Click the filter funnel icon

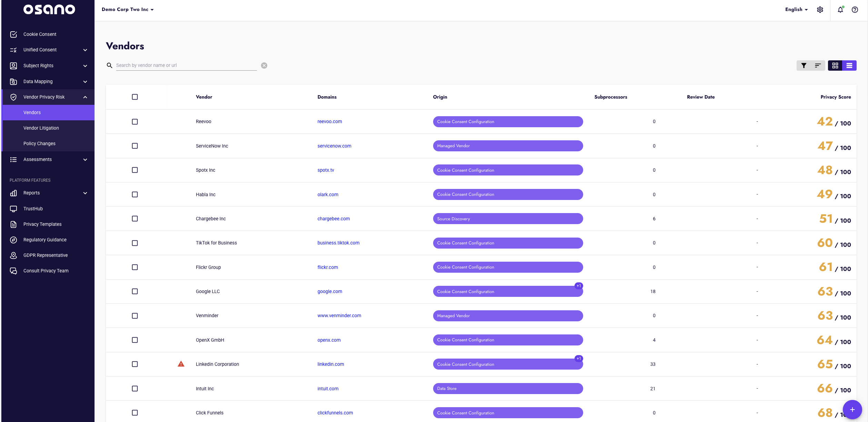[x=804, y=66]
